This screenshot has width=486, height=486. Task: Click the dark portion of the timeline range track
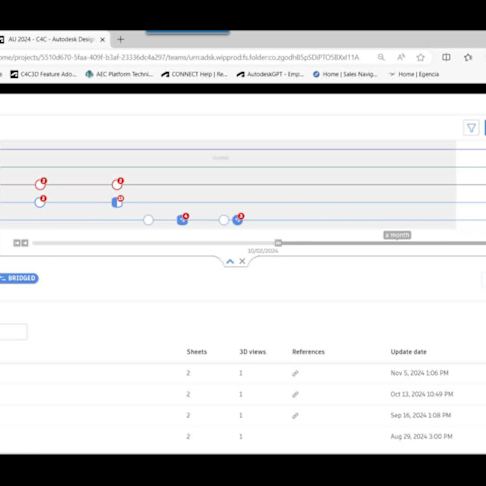[x=383, y=243]
